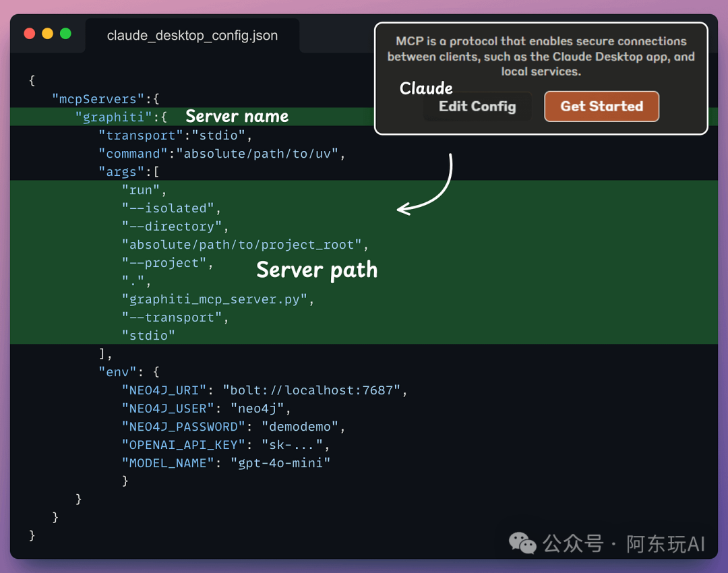728x573 pixels.
Task: Click the "env" key text
Action: [117, 372]
